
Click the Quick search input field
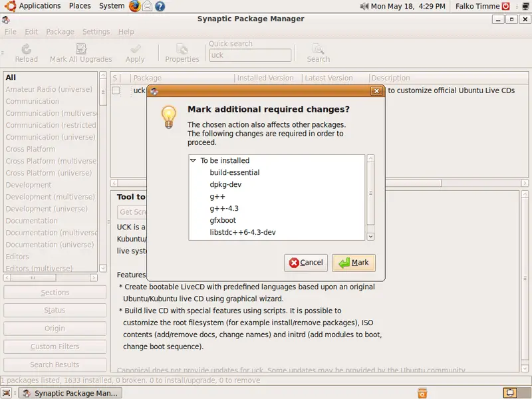pyautogui.click(x=250, y=55)
